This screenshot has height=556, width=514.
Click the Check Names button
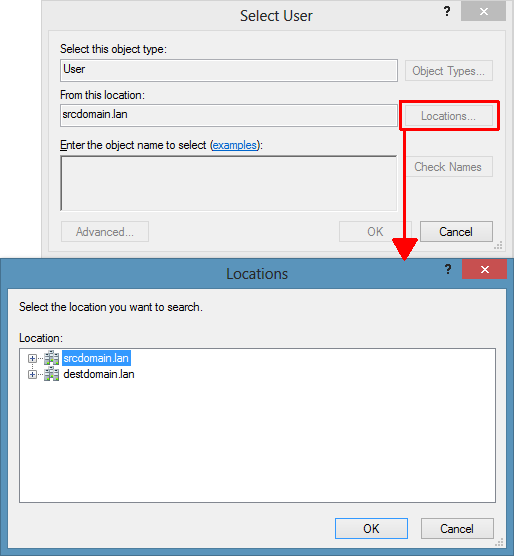coord(449,167)
